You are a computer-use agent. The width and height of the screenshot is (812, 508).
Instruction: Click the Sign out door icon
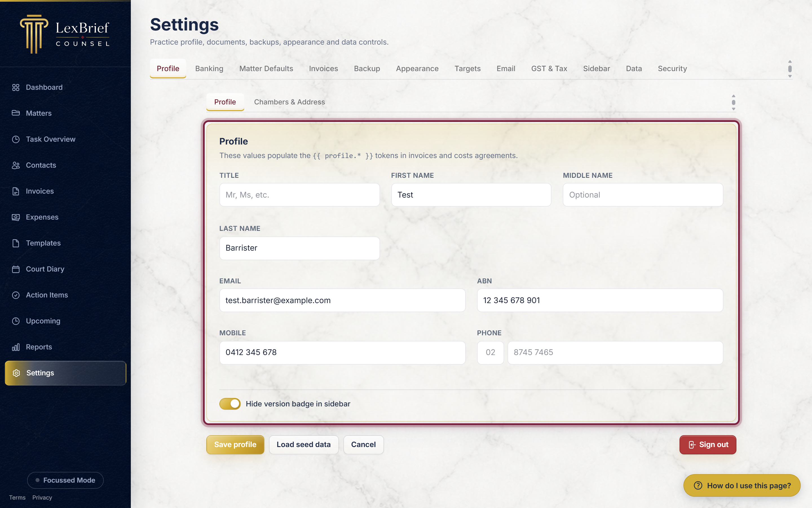[692, 445]
